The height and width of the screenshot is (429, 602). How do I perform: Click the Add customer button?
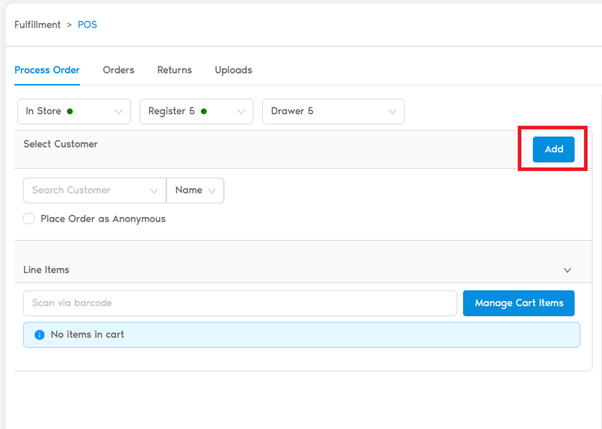coord(553,149)
